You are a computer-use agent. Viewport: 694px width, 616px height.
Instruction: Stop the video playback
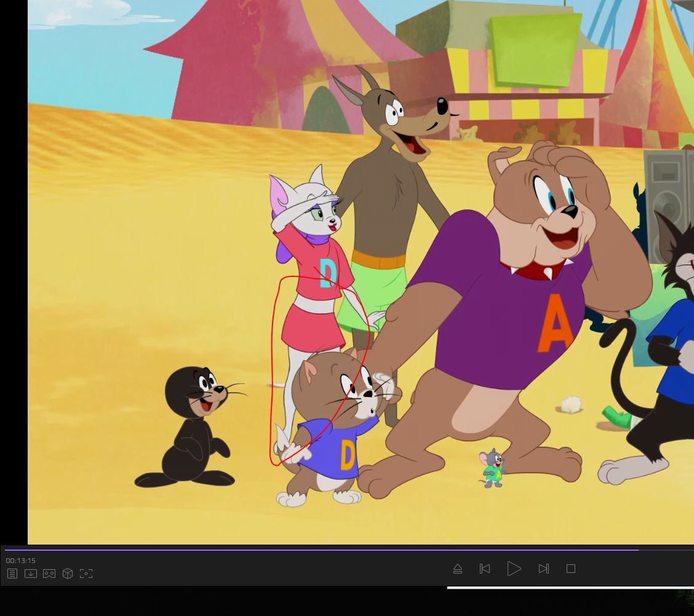coord(571,569)
